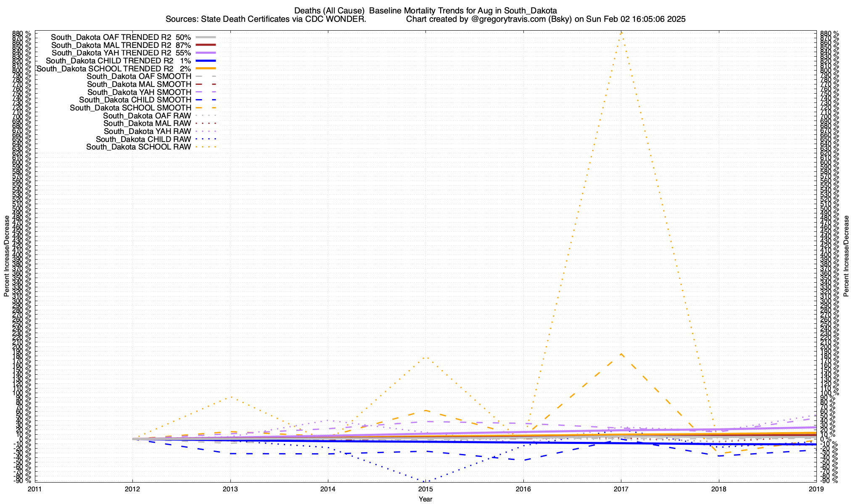The width and height of the screenshot is (861, 504).
Task: Click the South_Dakota SCHOOL RAW legend label
Action: [138, 147]
